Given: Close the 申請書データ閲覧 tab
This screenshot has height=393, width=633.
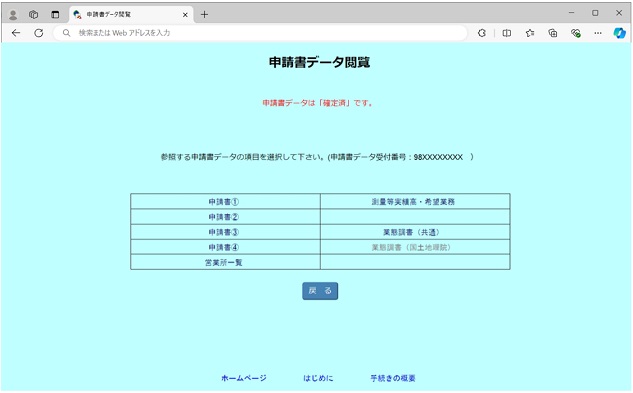Looking at the screenshot, I should 185,15.
